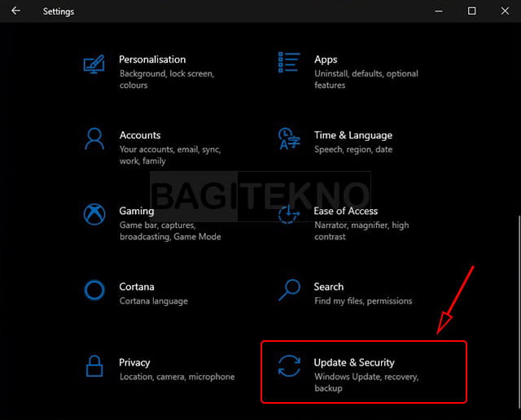This screenshot has height=420, width=521.
Task: Click 'Background, lock screen, colours' description
Action: 167,80
